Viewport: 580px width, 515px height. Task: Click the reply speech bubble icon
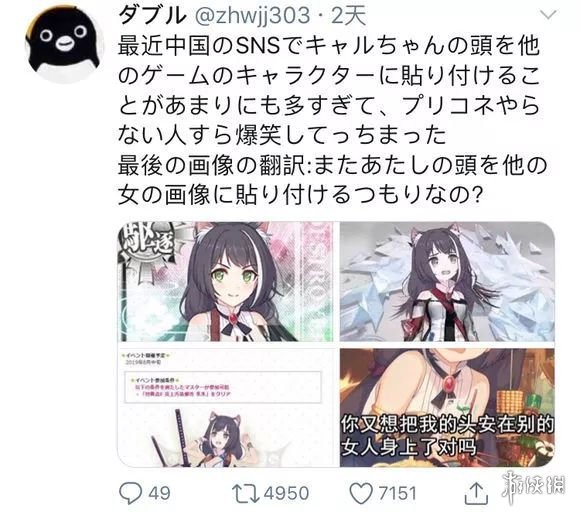click(130, 493)
